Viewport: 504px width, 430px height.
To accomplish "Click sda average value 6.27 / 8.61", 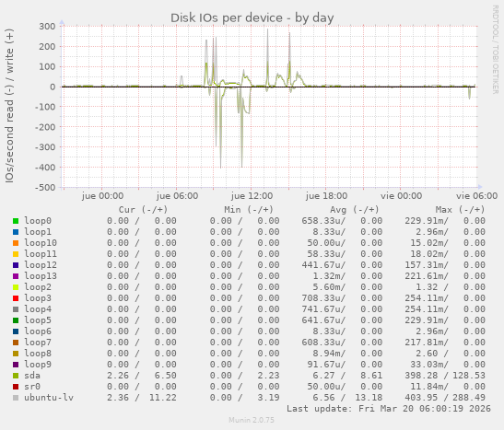I will [x=347, y=376].
